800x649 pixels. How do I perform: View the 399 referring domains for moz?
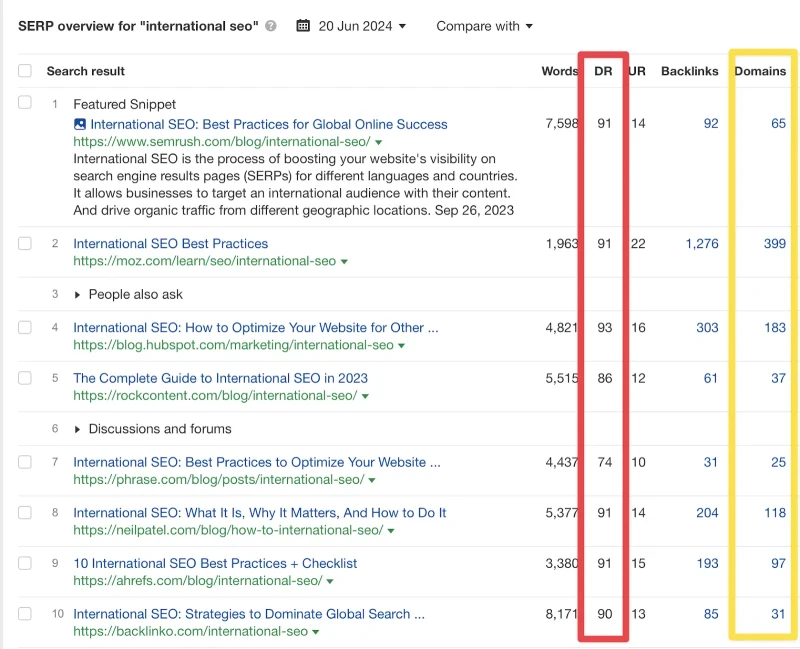click(x=774, y=243)
